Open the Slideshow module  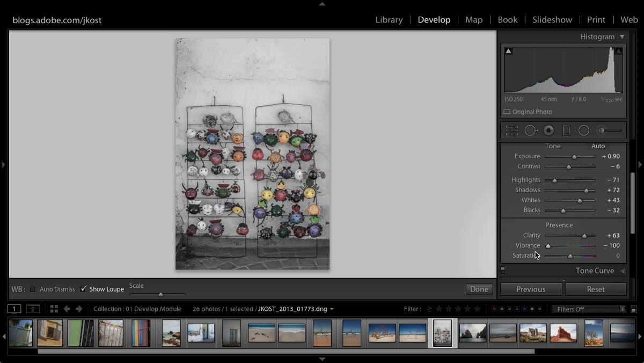click(x=552, y=19)
